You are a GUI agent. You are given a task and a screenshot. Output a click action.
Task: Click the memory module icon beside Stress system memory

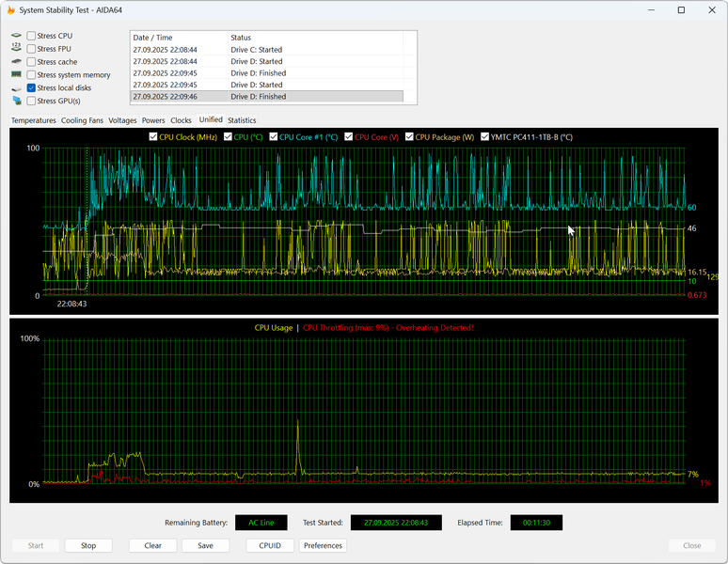point(16,75)
